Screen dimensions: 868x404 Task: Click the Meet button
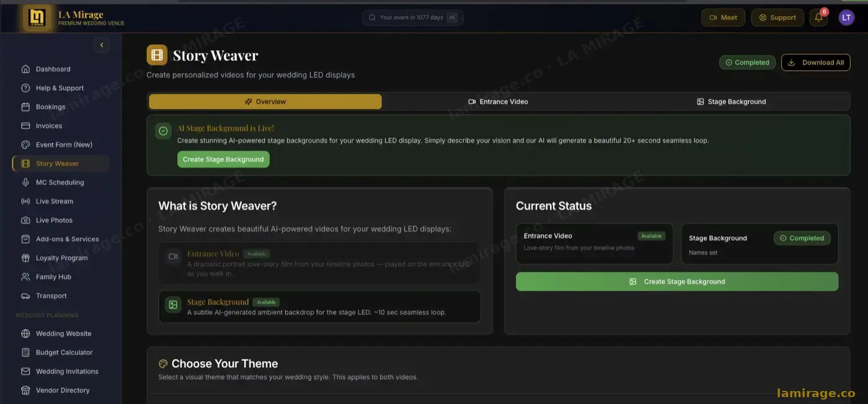coord(723,17)
